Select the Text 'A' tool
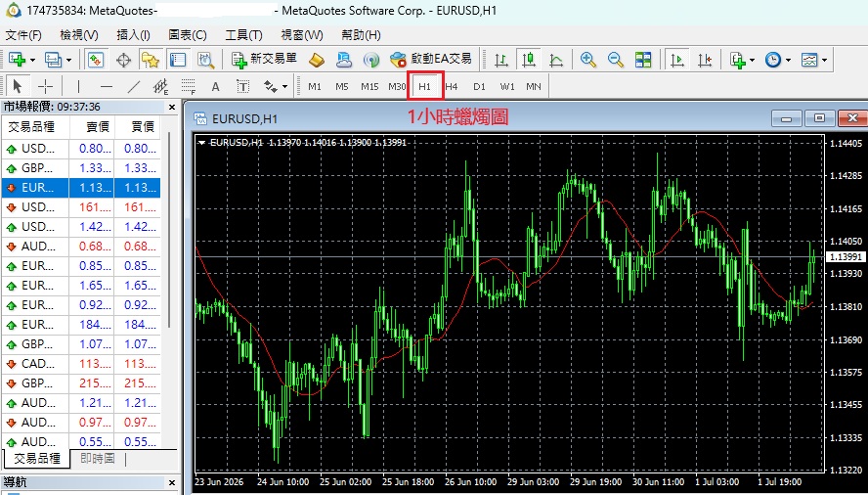868x495 pixels. click(215, 86)
